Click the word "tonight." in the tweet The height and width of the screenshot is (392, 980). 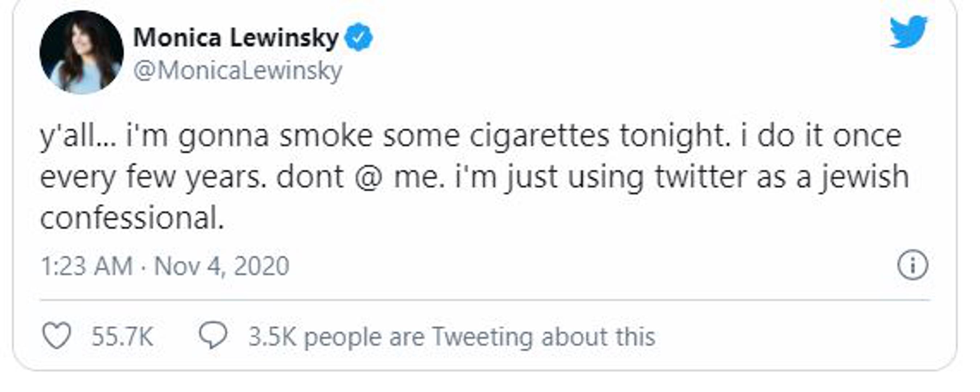click(675, 137)
